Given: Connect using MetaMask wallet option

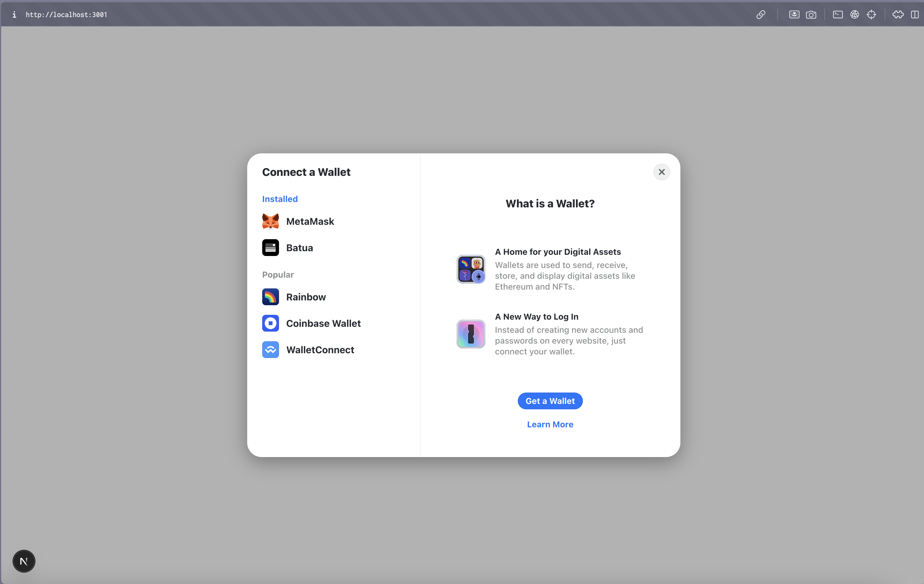Looking at the screenshot, I should (310, 221).
